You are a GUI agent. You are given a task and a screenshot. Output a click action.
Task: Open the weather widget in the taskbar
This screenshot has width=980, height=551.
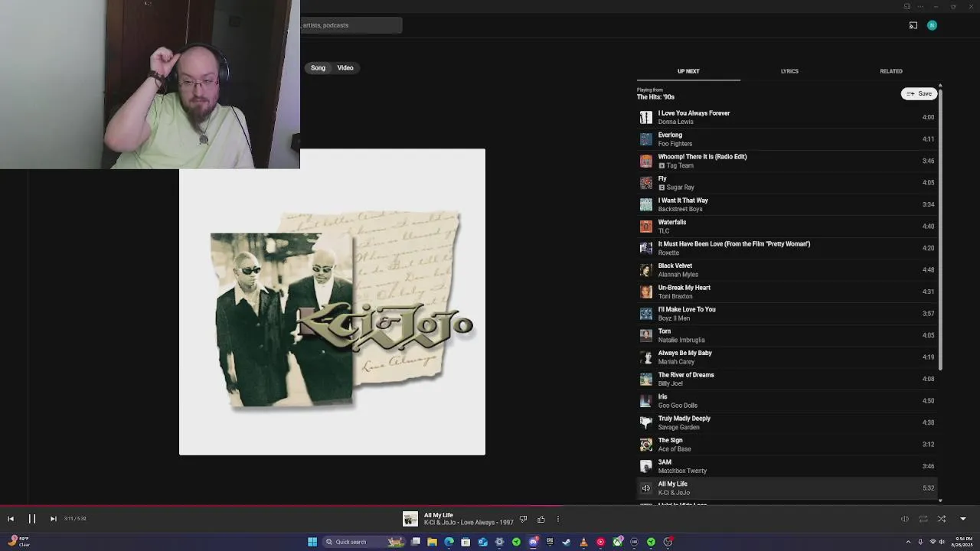18,541
